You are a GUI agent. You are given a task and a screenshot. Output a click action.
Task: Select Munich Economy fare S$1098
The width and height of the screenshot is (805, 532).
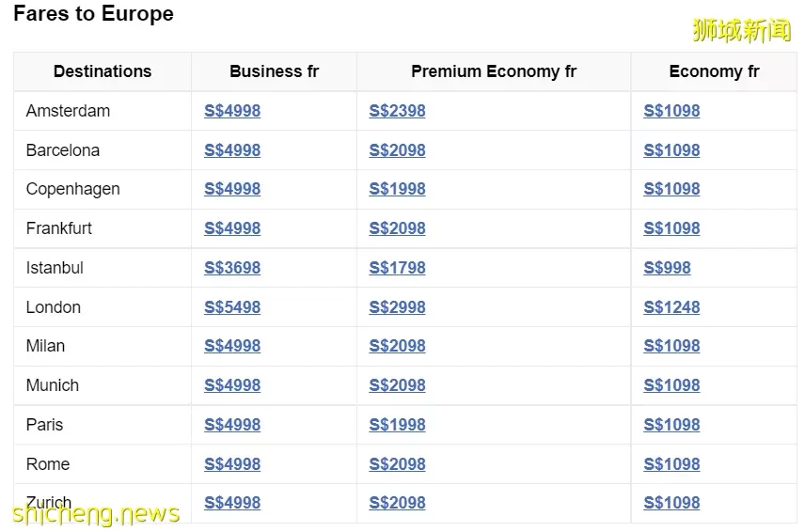[671, 385]
